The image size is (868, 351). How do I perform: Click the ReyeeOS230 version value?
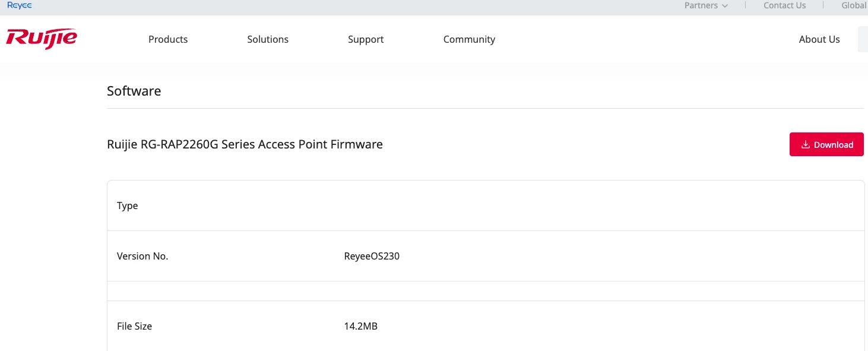coord(372,256)
